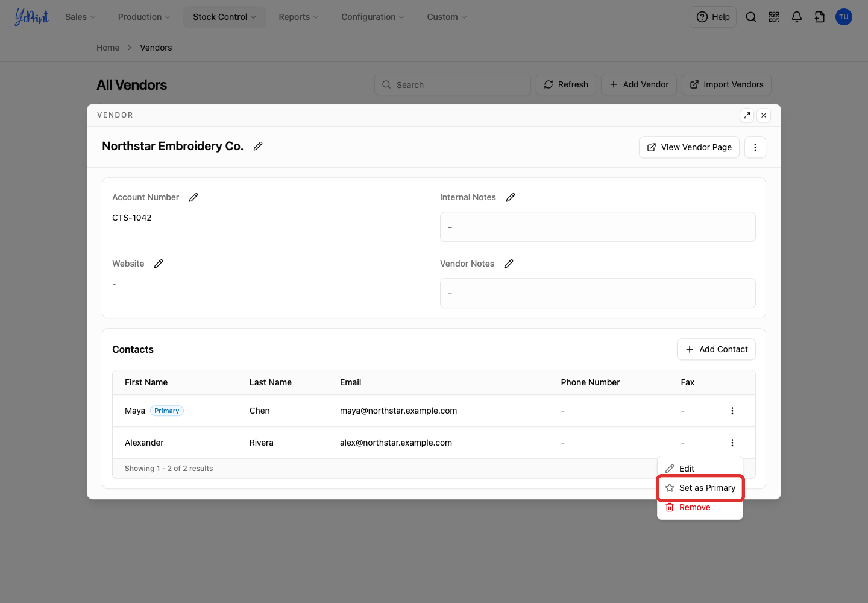Click the YoPrint logo

(x=31, y=17)
